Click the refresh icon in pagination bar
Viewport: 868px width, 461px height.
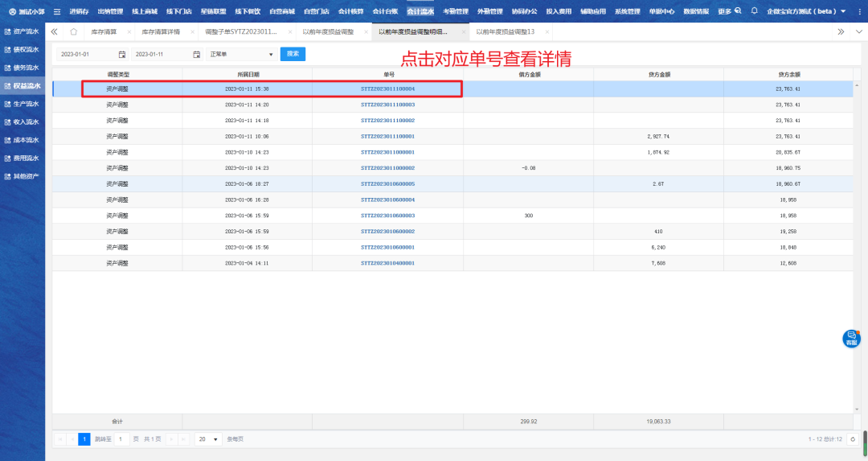tap(853, 439)
